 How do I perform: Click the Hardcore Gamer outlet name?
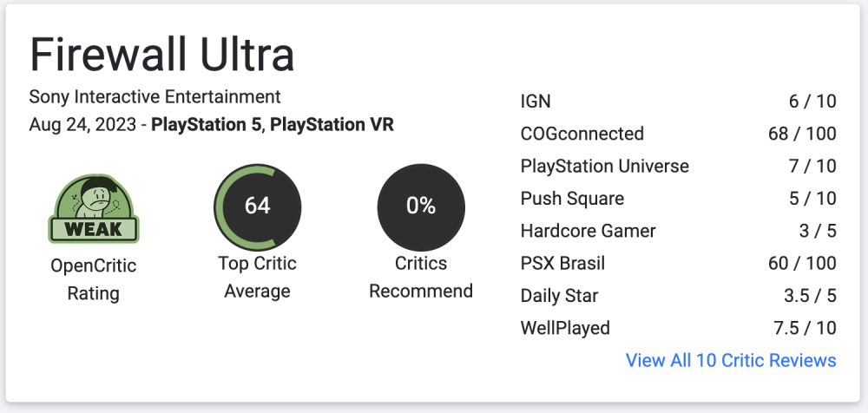(588, 231)
